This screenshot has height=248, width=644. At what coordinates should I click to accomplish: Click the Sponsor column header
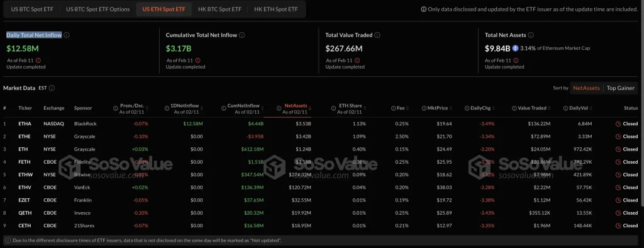(83, 108)
